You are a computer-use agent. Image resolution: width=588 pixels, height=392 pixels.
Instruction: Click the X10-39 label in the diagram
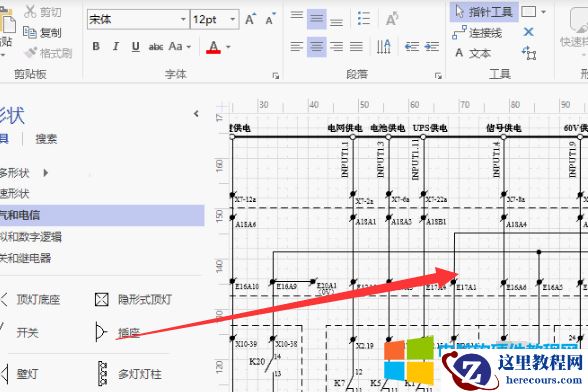(x=246, y=344)
